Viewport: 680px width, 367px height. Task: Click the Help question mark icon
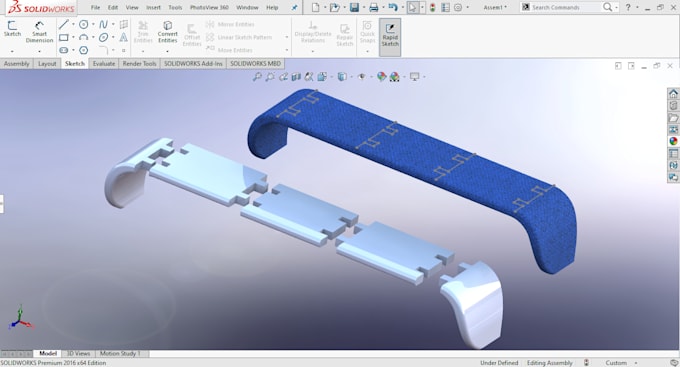pos(628,7)
